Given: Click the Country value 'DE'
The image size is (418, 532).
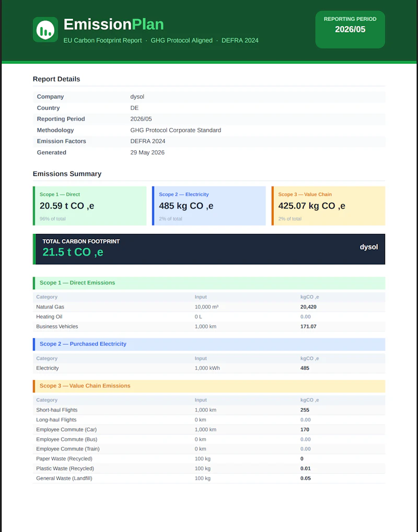Looking at the screenshot, I should coord(134,108).
